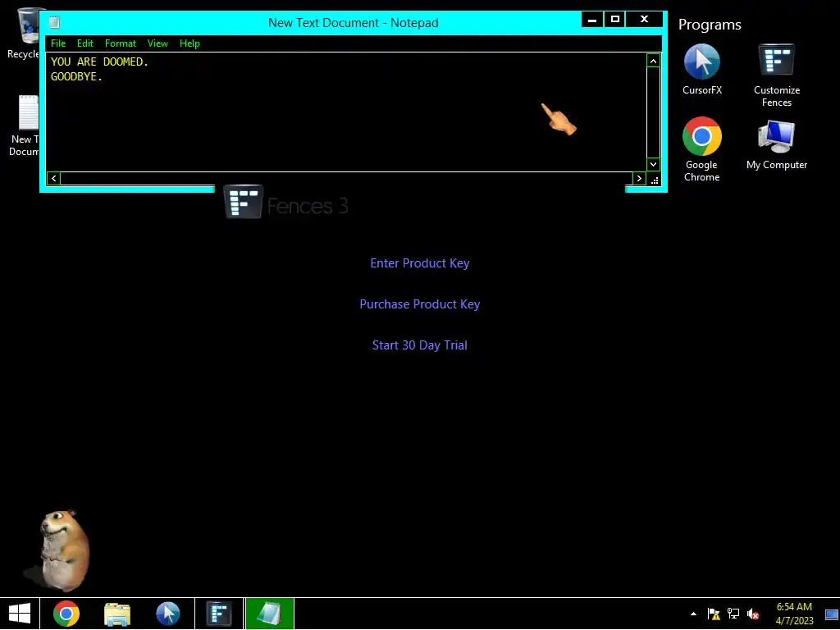Close the Notepad window

(645, 20)
